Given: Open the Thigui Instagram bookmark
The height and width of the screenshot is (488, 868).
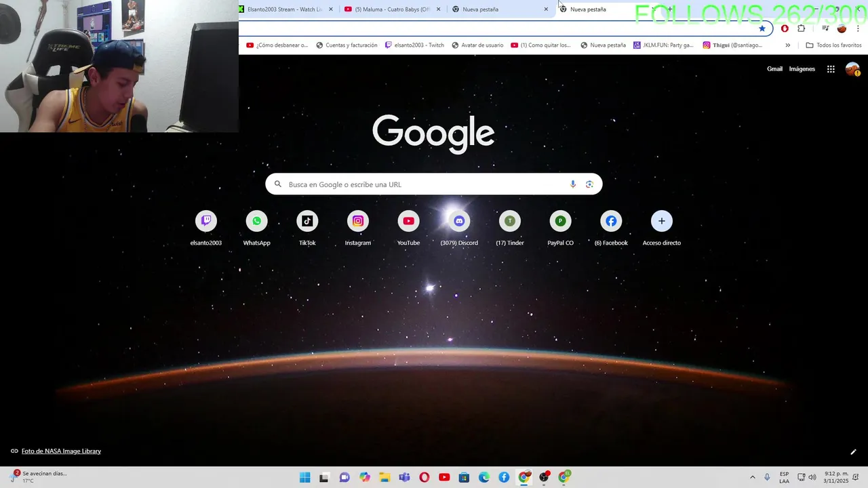Looking at the screenshot, I should (x=732, y=45).
